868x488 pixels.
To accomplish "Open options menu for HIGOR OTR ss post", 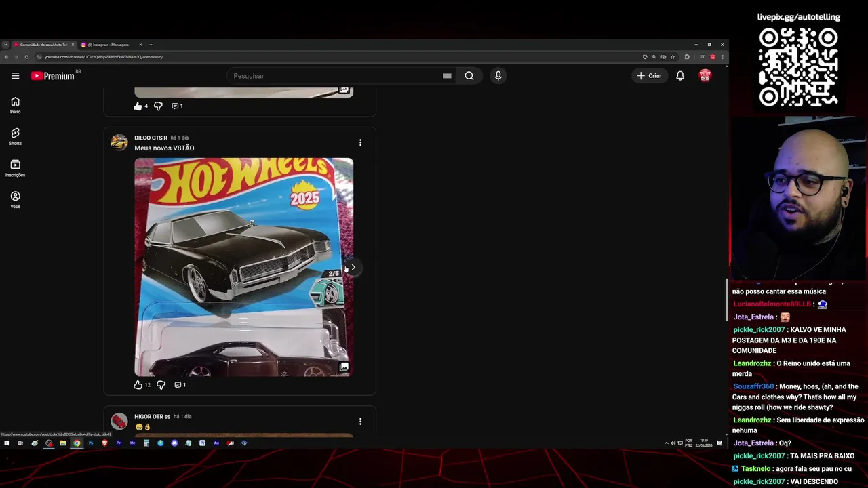I will coord(360,421).
